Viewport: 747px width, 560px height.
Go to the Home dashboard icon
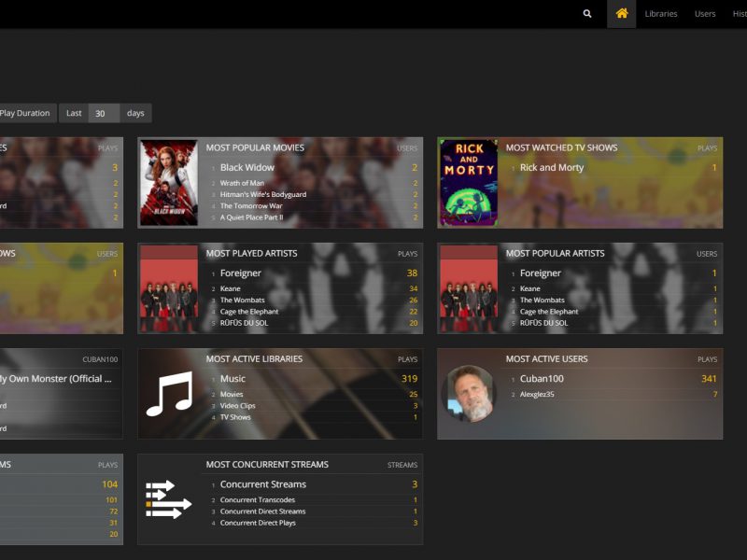[621, 14]
